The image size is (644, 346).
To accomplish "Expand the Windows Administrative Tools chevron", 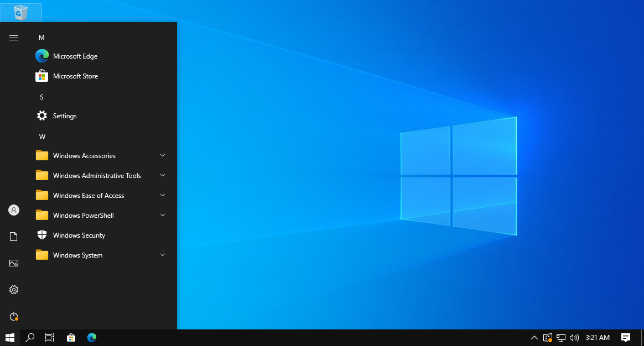I will [x=163, y=175].
